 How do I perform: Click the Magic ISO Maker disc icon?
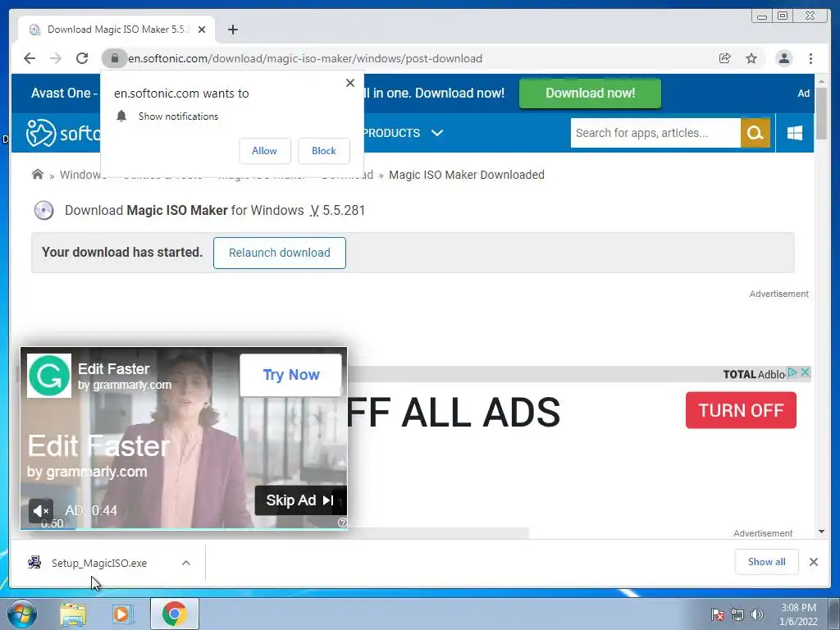pos(44,211)
